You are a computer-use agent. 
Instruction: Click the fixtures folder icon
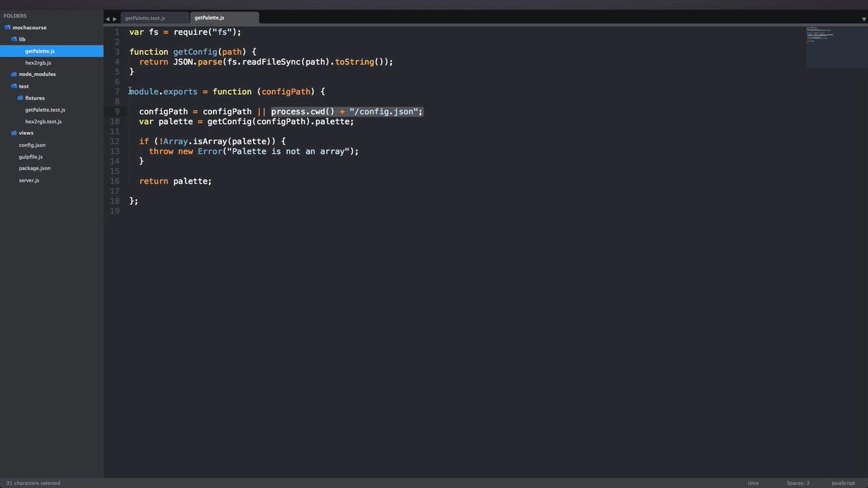[20, 98]
